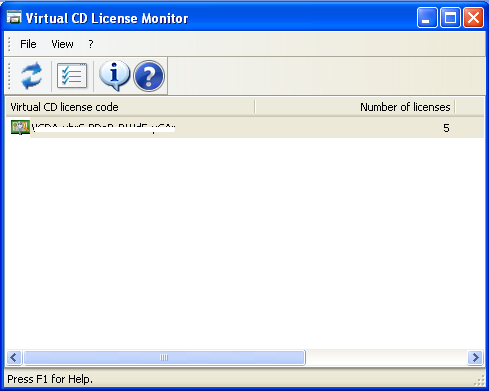The height and width of the screenshot is (391, 489).
Task: Click the 'Press F1 for Help.' status text
Action: 50,379
